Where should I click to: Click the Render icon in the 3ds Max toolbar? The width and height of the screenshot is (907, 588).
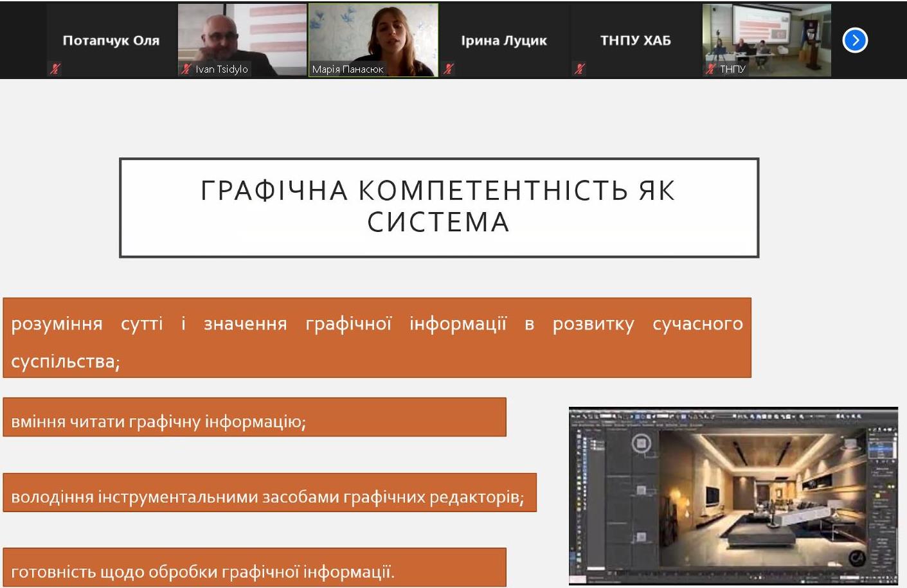[858, 415]
